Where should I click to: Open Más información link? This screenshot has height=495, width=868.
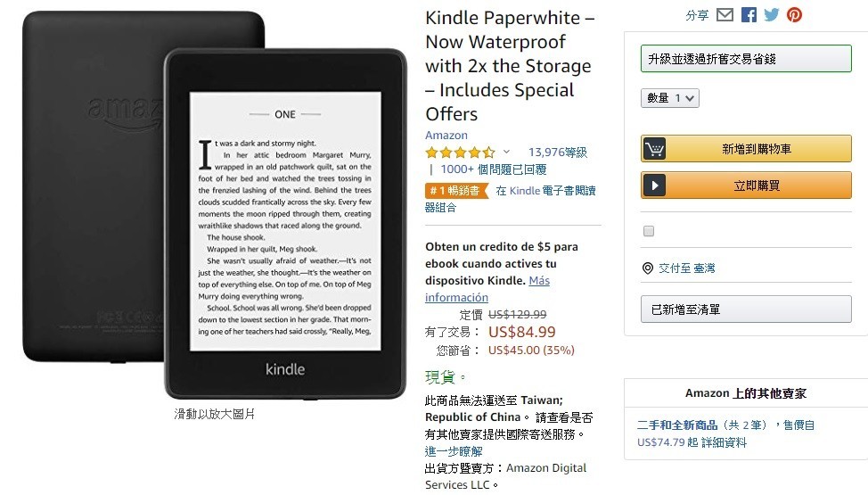tap(487, 289)
